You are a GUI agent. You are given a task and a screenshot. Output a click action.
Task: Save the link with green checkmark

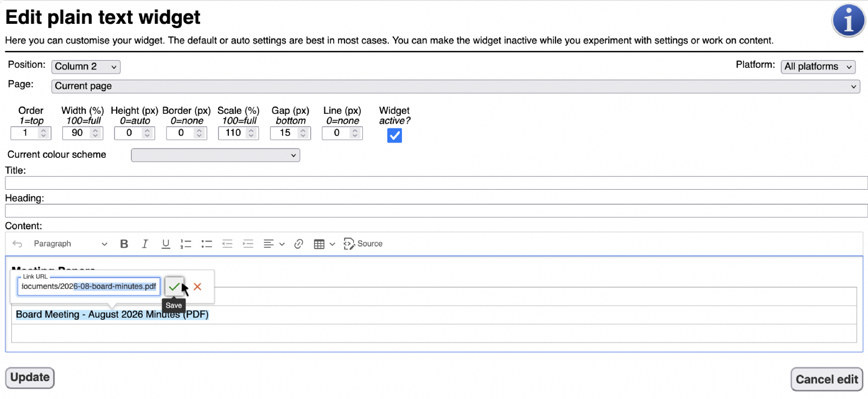(174, 287)
